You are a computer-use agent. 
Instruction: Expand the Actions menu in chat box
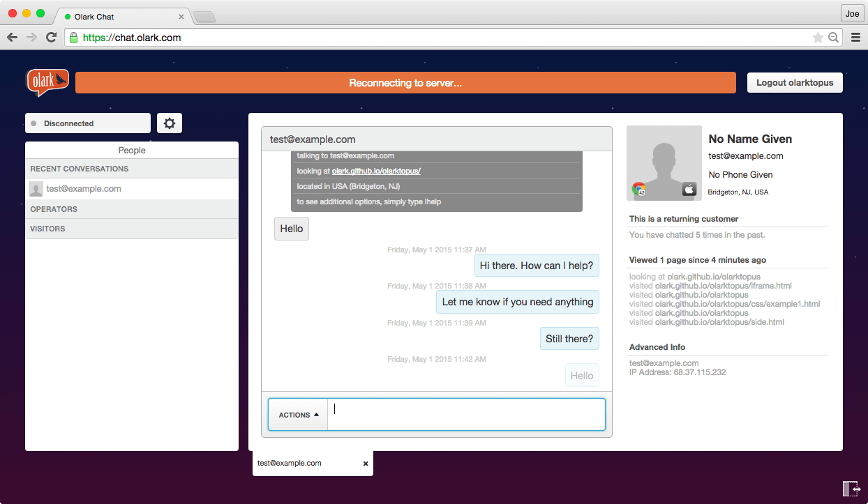tap(299, 415)
